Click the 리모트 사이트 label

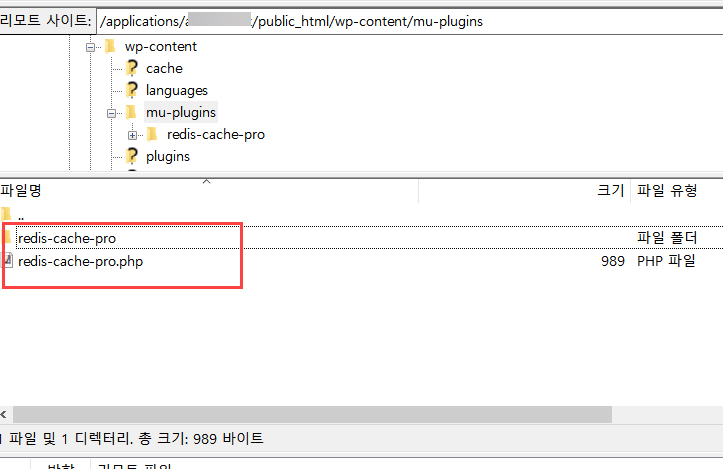coord(46,21)
